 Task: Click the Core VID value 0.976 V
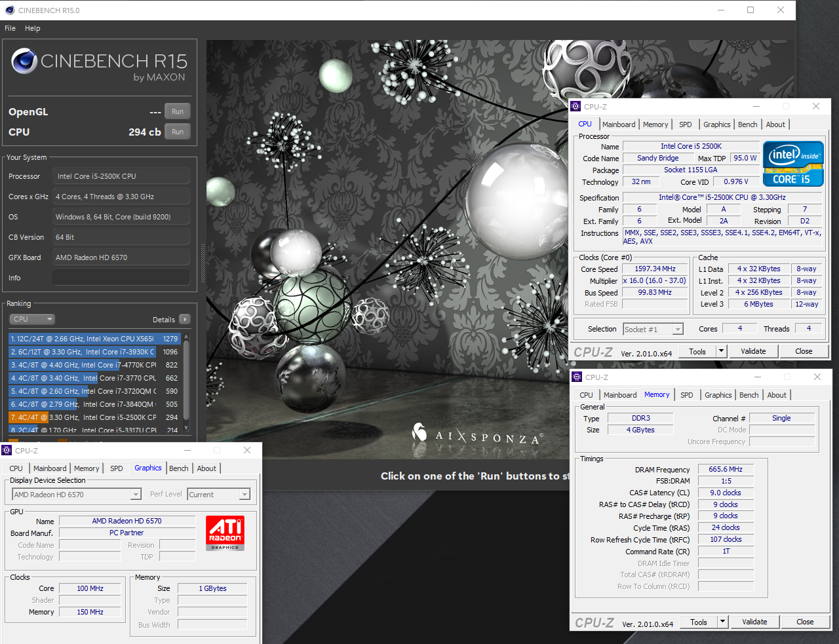point(736,181)
